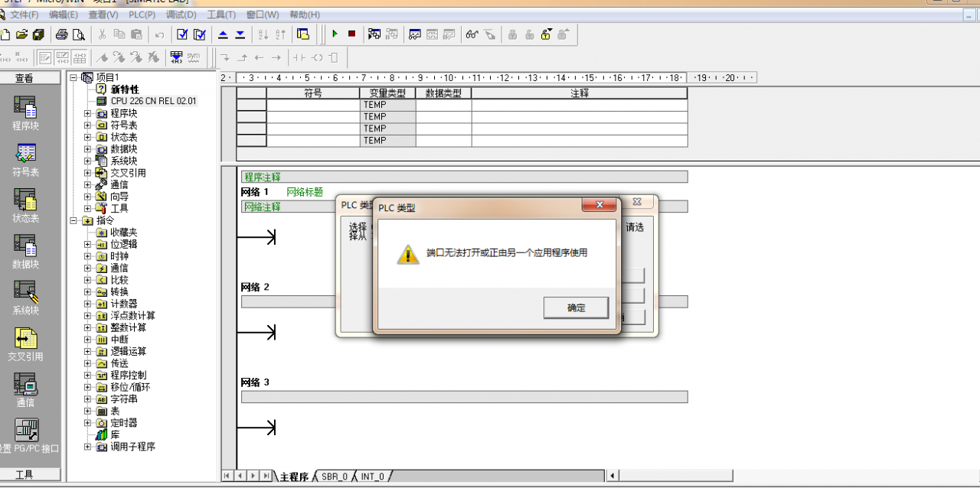Image resolution: width=980 pixels, height=488 pixels.
Task: Click the New project toolbar icon
Action: (x=5, y=34)
